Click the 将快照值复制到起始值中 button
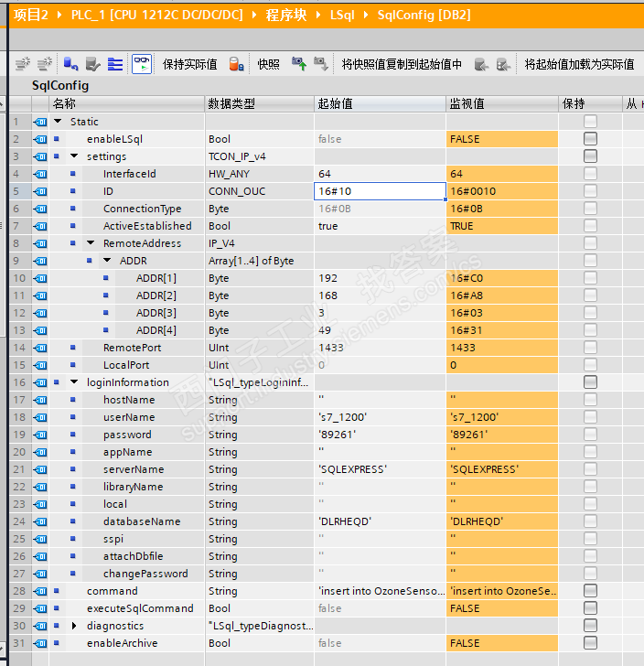This screenshot has height=666, width=644. 402,64
